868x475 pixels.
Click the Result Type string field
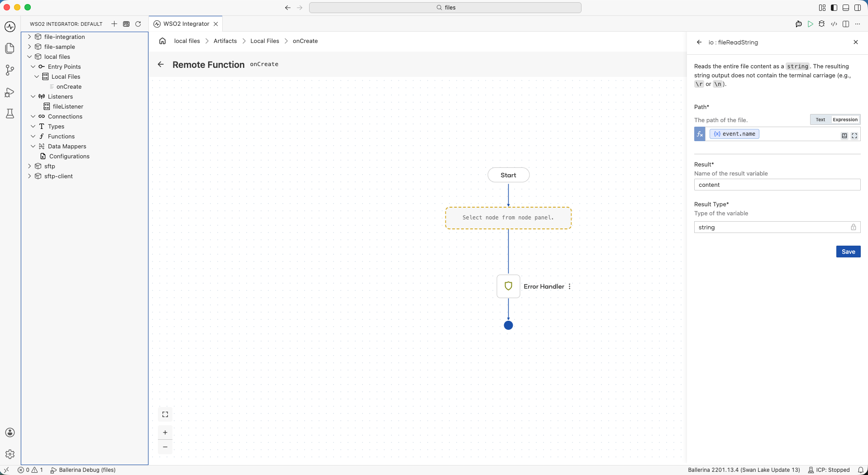777,227
